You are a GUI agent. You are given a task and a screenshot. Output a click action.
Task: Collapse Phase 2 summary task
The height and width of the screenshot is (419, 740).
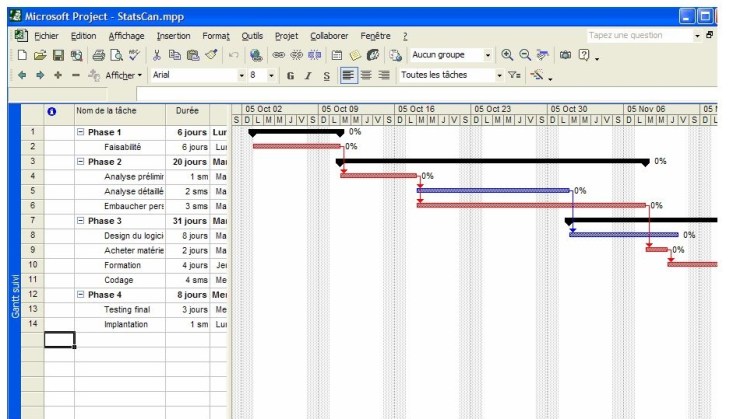coord(80,161)
